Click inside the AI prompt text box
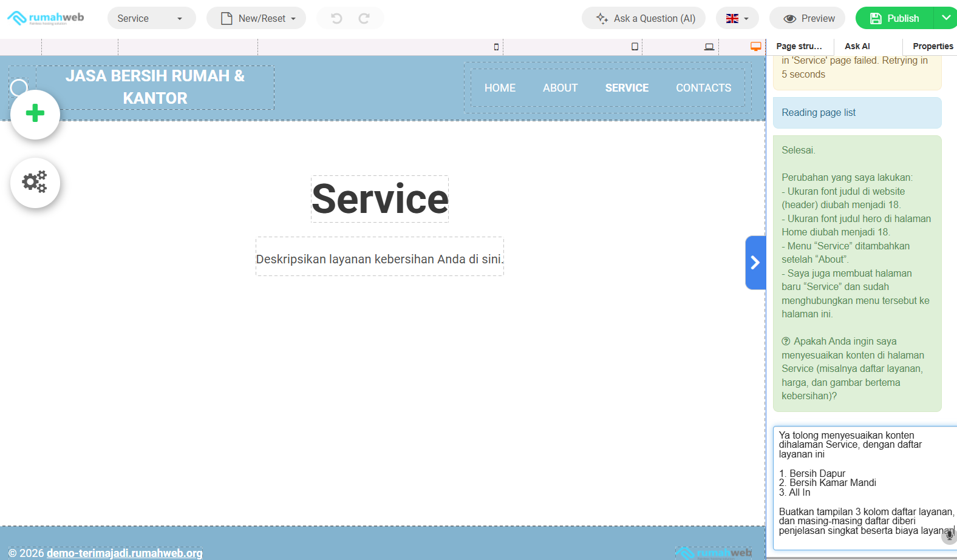The width and height of the screenshot is (957, 560). [862, 485]
